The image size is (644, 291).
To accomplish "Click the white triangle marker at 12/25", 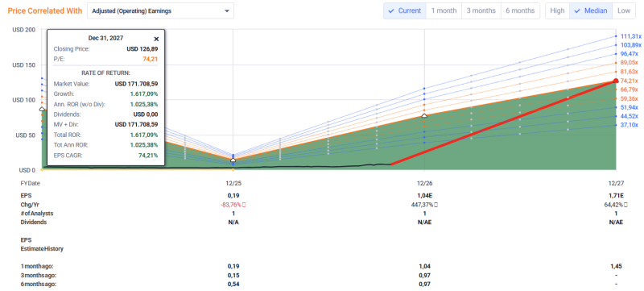I will [233, 160].
